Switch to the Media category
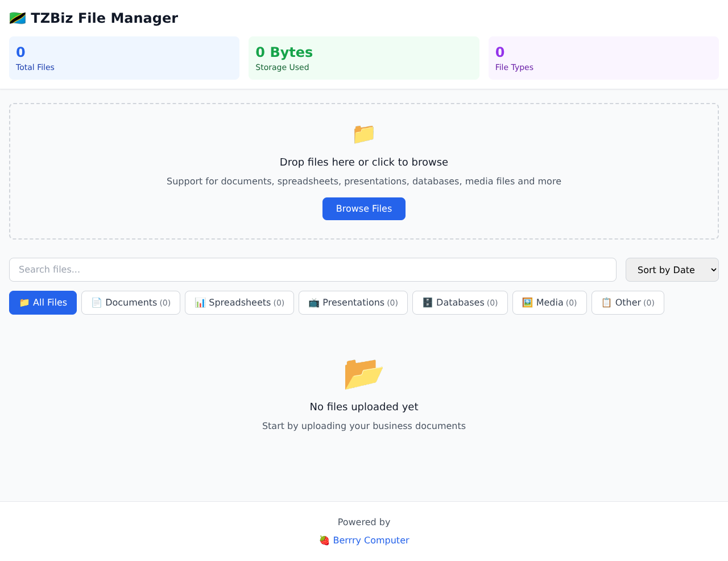728x561 pixels. point(549,302)
